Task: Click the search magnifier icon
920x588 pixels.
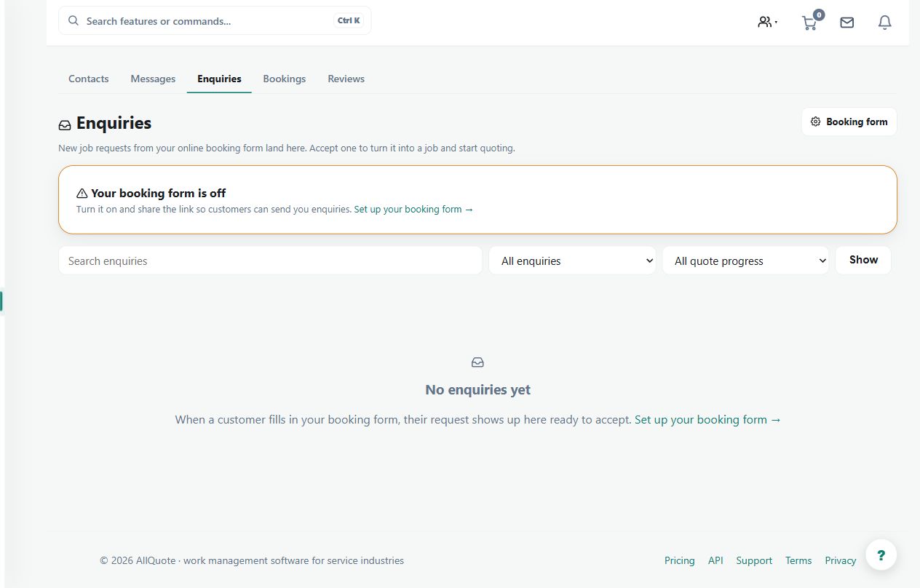Action: pyautogui.click(x=74, y=20)
